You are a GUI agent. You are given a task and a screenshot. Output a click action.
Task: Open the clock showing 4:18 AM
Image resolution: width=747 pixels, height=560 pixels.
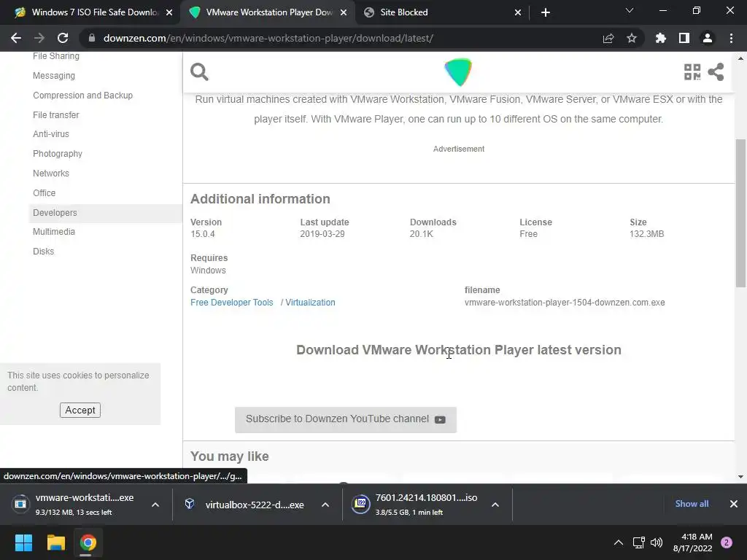(692, 542)
